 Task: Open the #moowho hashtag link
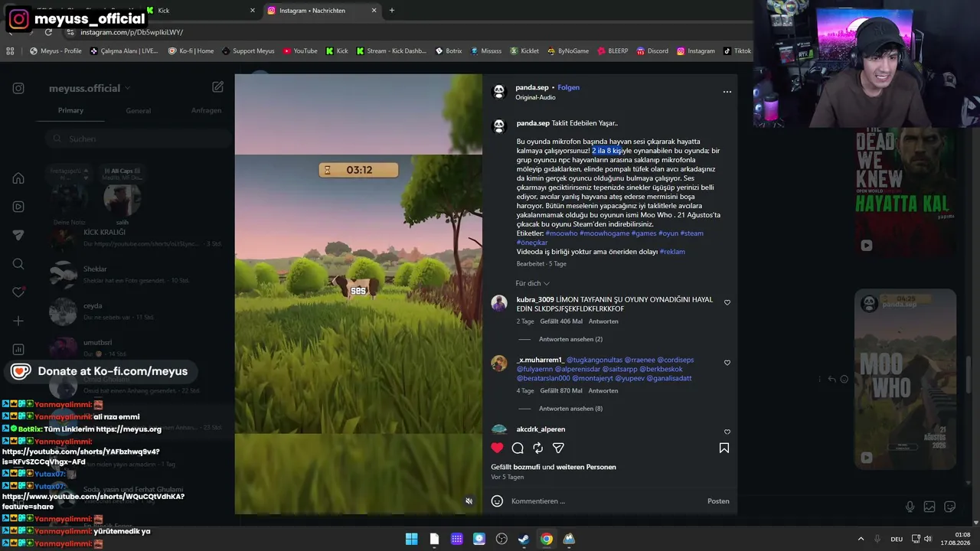561,233
